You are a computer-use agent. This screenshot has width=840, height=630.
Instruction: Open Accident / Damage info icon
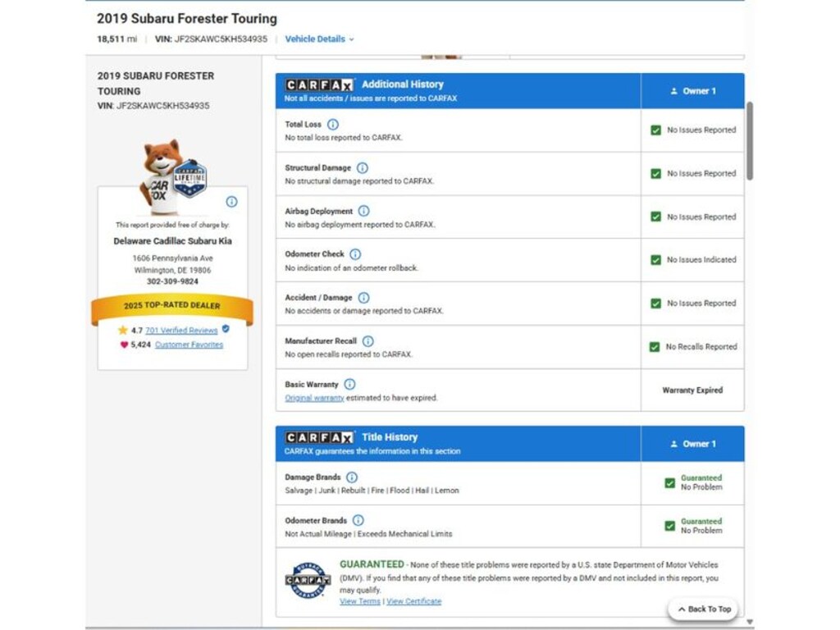(x=363, y=298)
